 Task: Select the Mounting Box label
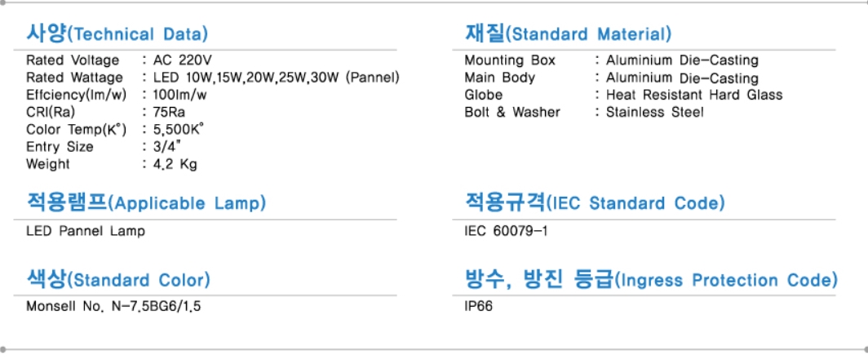pyautogui.click(x=510, y=60)
